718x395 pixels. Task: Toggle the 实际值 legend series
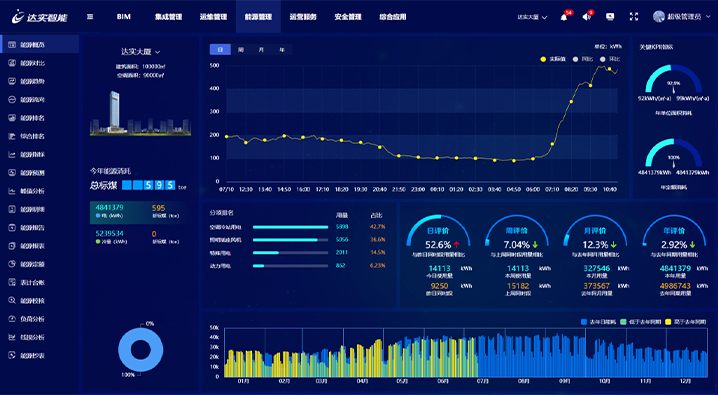point(553,59)
